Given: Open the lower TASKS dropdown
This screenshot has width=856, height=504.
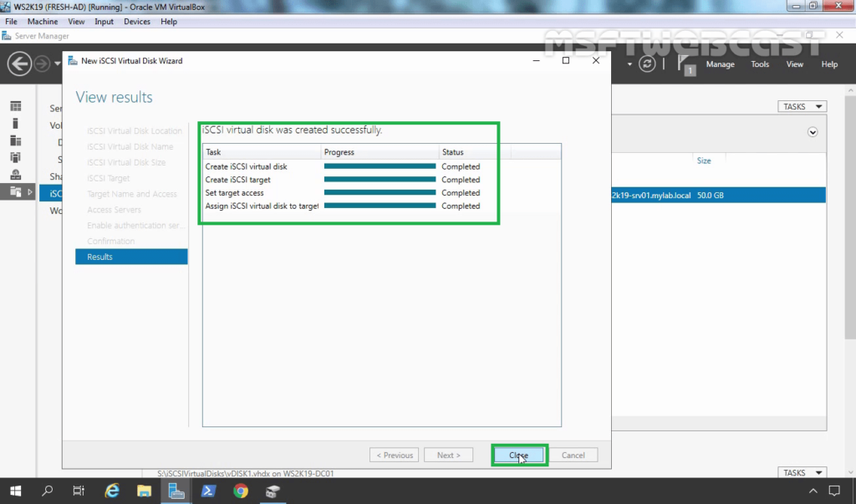Looking at the screenshot, I should click(802, 472).
